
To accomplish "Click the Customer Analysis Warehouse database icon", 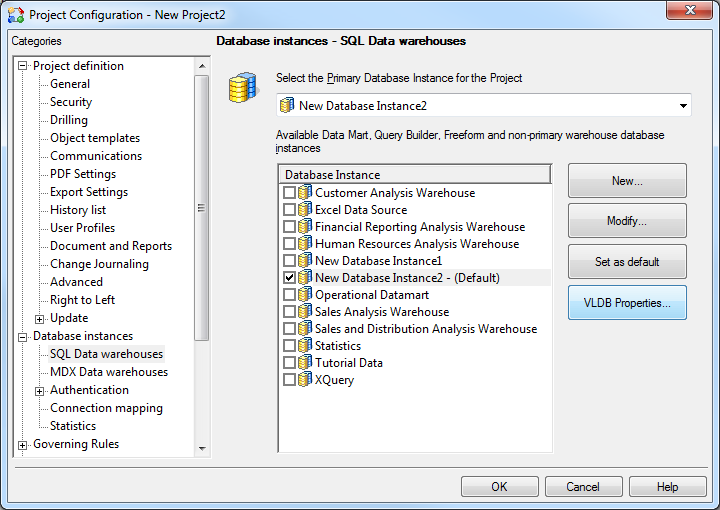I will (x=305, y=193).
